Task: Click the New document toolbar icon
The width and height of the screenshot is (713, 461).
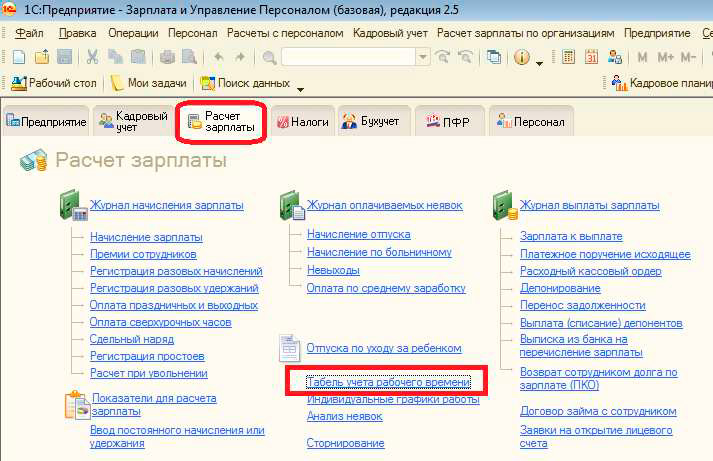Action: click(19, 57)
